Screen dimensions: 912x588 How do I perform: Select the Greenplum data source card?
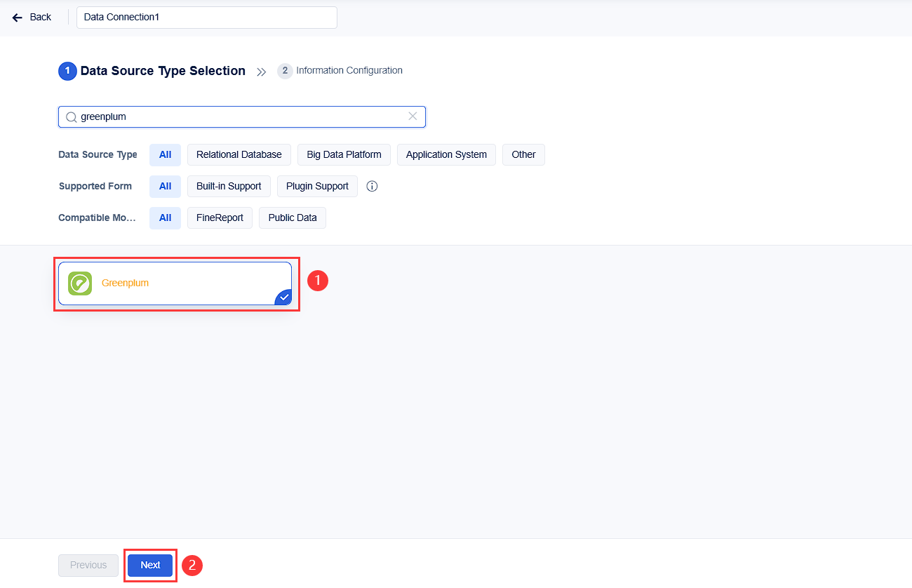[x=175, y=283]
